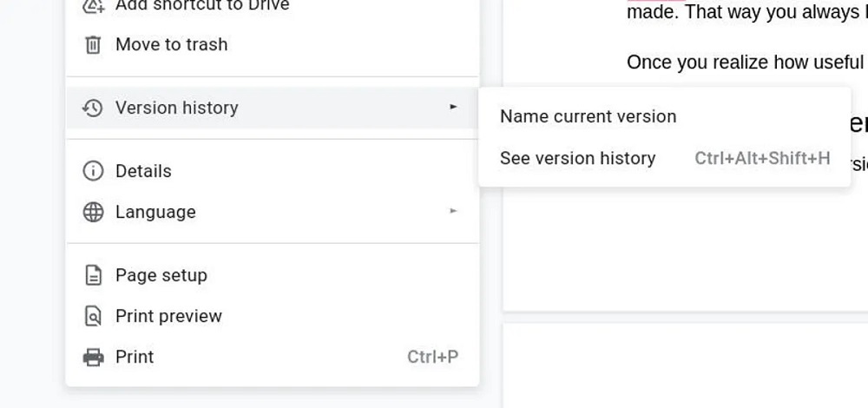Click the Ctrl+Alt+Shift+H shortcut hint

(x=762, y=158)
